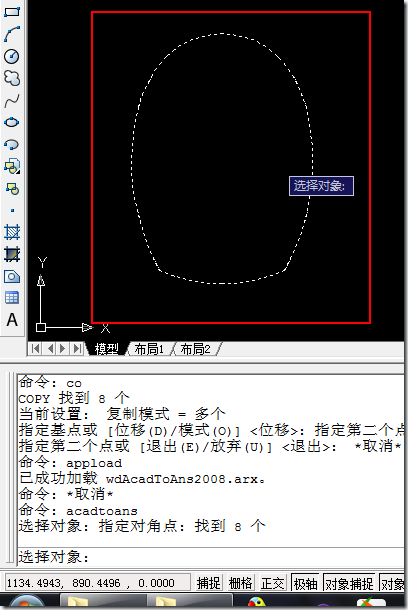
Task: Open the Gradient fill tool
Action: click(x=12, y=254)
